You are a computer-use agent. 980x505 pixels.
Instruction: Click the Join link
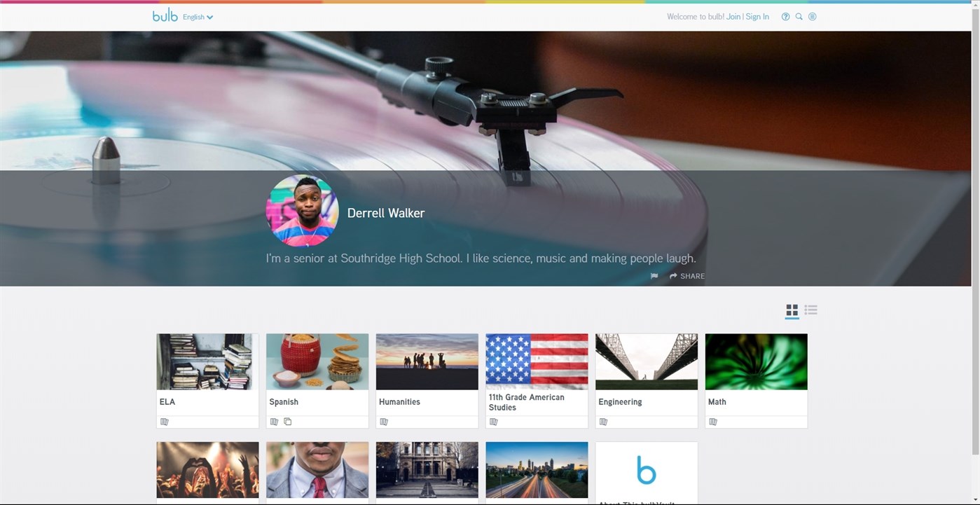[733, 16]
